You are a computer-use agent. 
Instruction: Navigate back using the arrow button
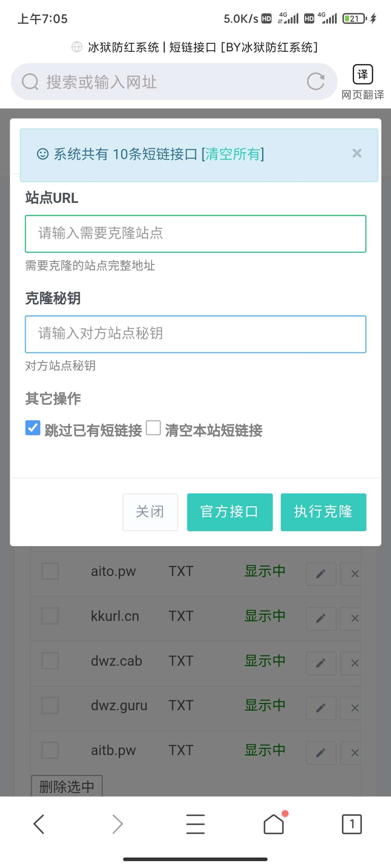coord(39,824)
